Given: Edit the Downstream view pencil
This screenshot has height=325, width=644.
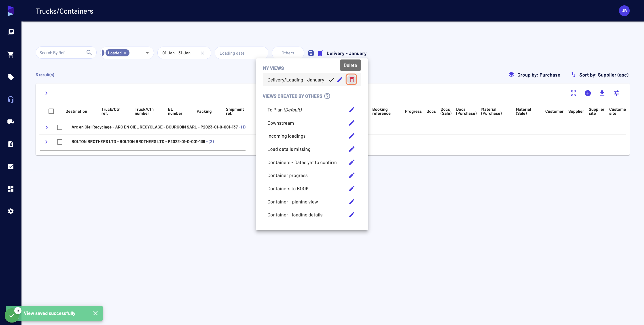Looking at the screenshot, I should click(x=352, y=123).
